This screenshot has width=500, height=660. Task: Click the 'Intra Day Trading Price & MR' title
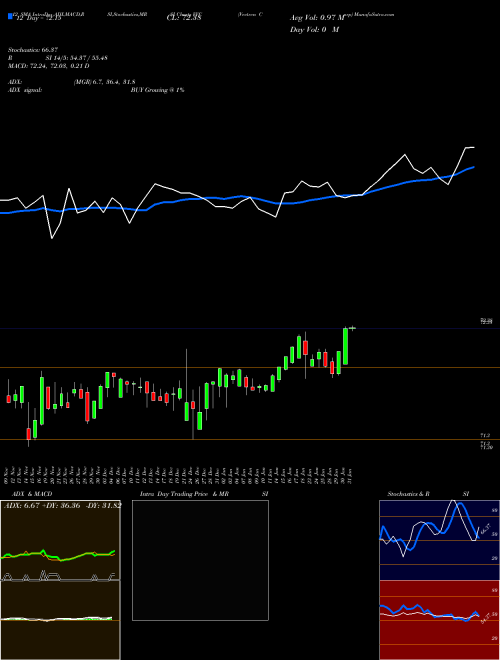(184, 494)
